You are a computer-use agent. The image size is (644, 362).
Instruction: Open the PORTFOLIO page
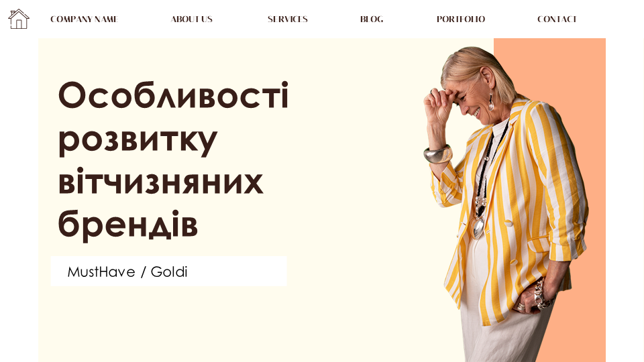tap(461, 19)
